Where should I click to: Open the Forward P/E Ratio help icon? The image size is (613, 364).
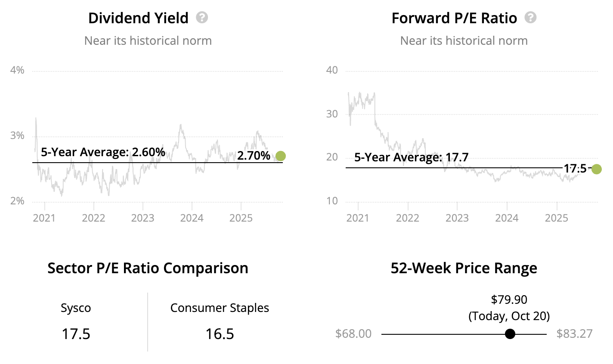click(531, 18)
